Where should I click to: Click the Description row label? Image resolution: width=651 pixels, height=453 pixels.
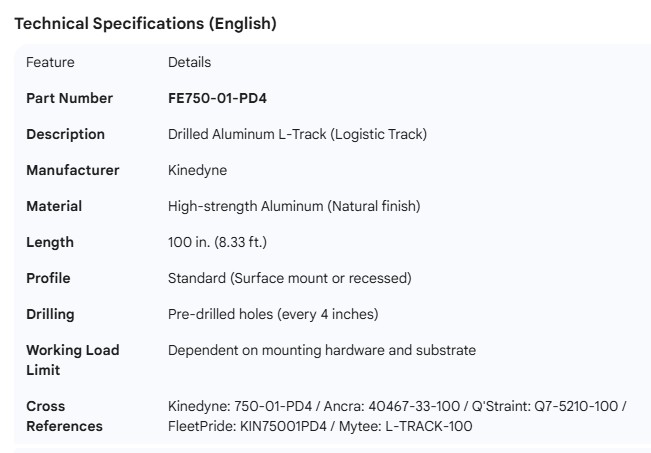pos(65,134)
